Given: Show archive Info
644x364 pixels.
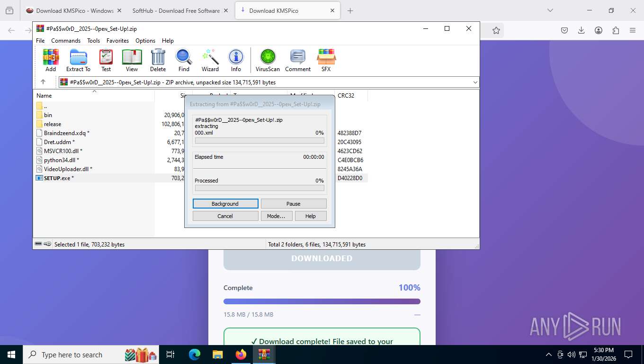Looking at the screenshot, I should [236, 60].
